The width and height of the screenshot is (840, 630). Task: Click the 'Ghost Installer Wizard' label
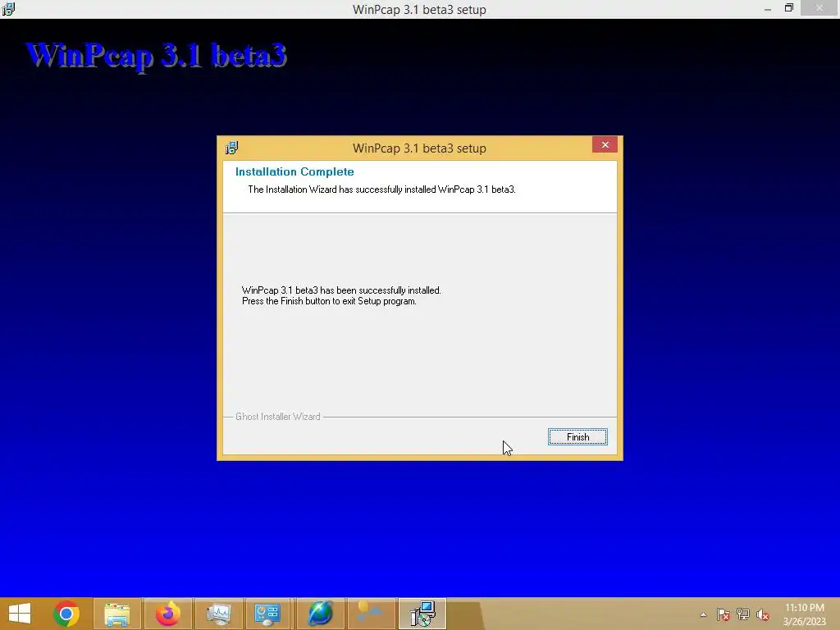[278, 416]
